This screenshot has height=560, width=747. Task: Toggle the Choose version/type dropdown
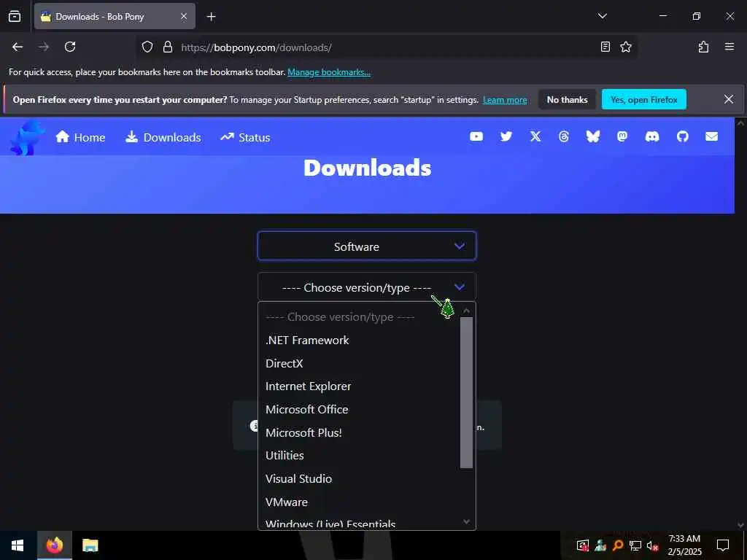tap(367, 287)
